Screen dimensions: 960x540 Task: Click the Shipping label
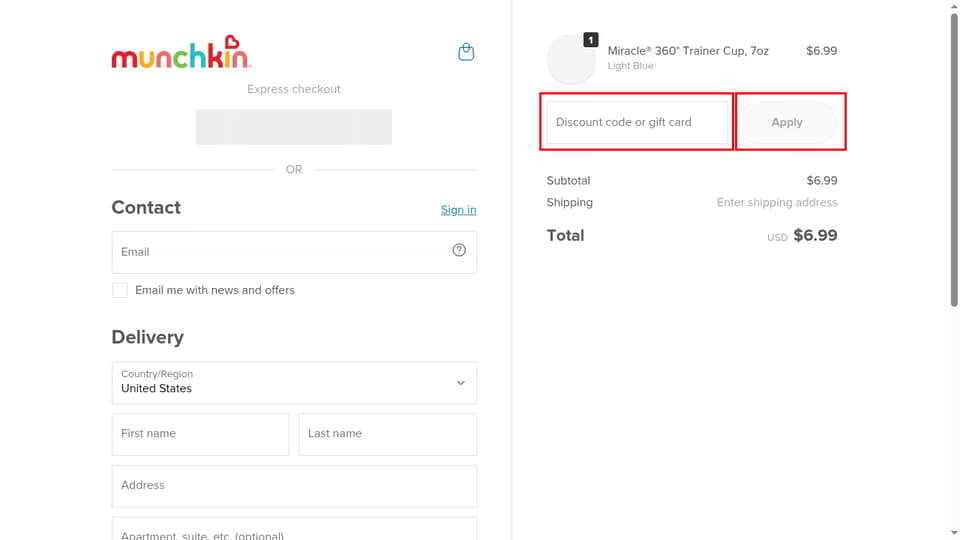[569, 202]
